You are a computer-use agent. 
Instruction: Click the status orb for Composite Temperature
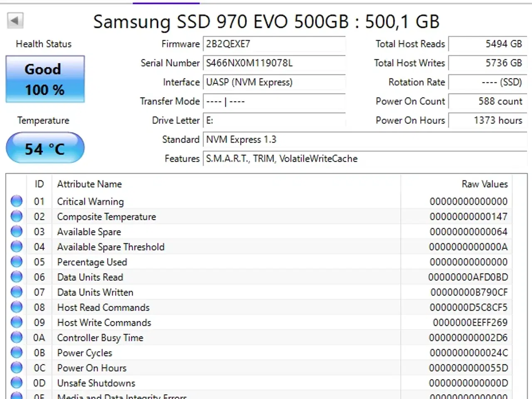click(x=17, y=216)
